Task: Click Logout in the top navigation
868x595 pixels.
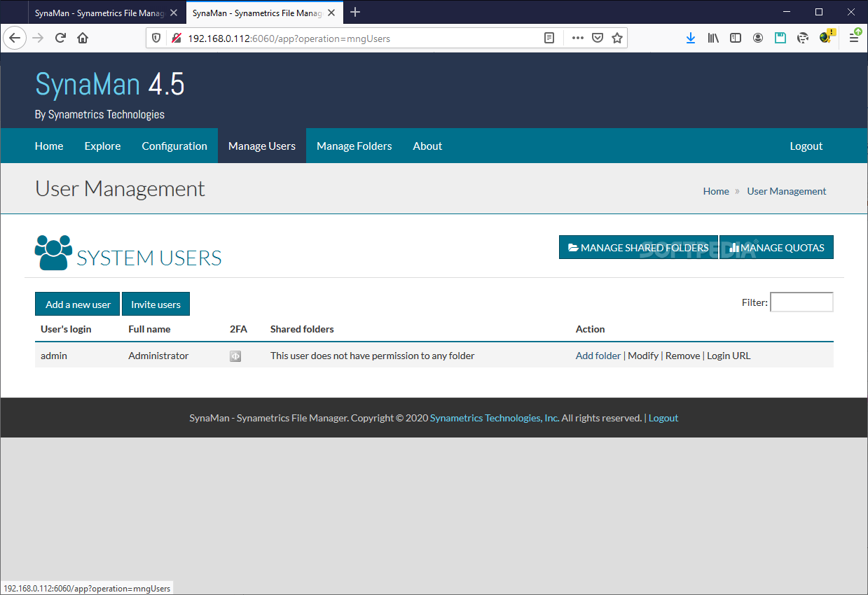Action: coord(806,146)
